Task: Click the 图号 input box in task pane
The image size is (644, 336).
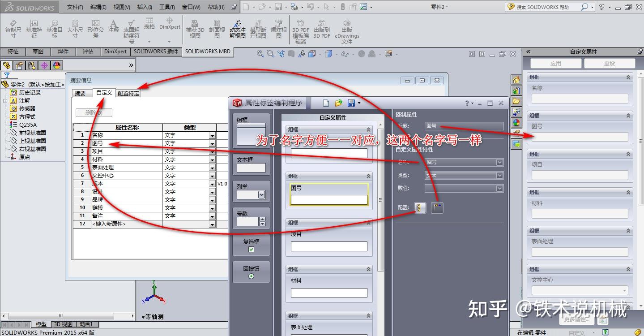Action: coord(580,137)
